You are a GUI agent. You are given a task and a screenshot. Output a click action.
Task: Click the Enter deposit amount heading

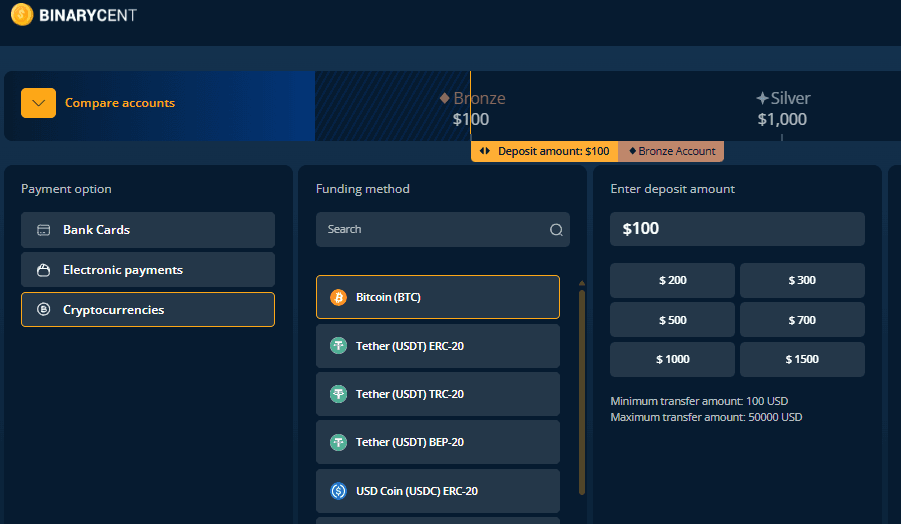(x=672, y=189)
